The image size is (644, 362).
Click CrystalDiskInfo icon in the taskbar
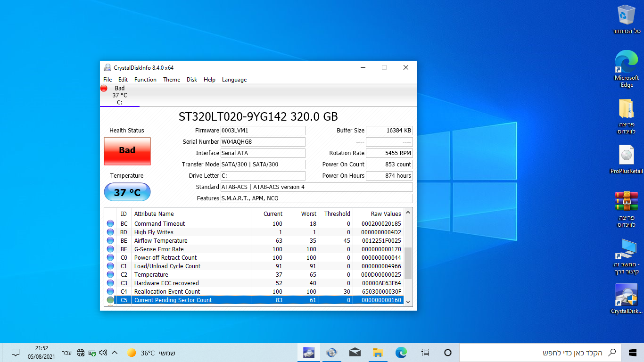(x=309, y=353)
